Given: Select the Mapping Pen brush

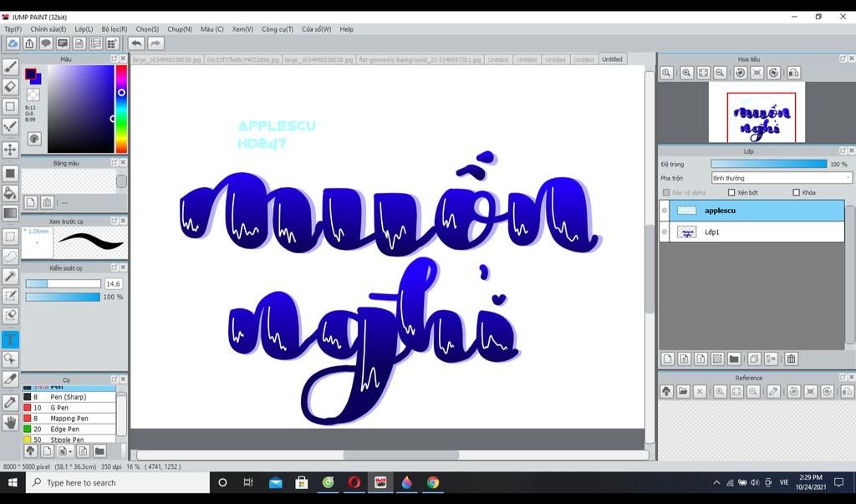Looking at the screenshot, I should coord(69,418).
